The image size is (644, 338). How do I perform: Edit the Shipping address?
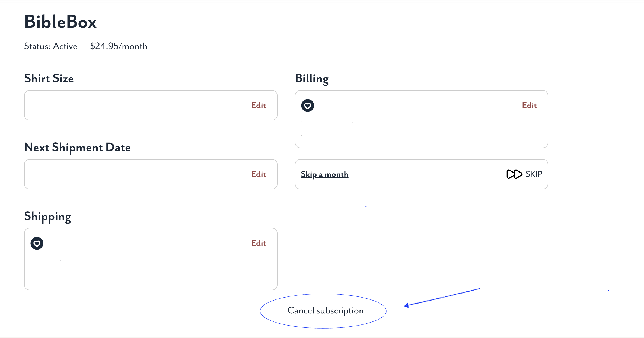[x=259, y=243]
